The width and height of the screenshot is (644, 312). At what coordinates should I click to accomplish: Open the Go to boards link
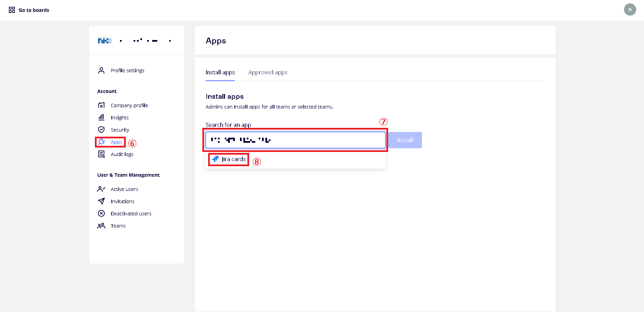click(34, 10)
